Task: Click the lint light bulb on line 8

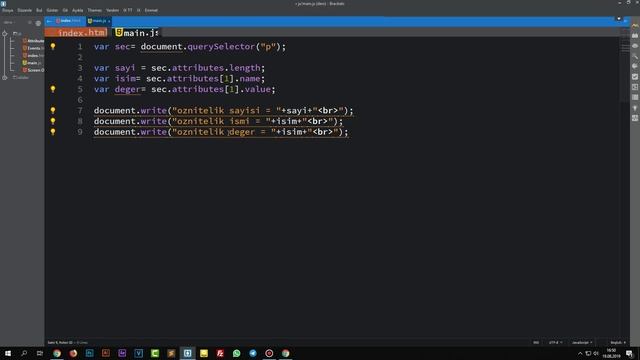Action: point(53,121)
